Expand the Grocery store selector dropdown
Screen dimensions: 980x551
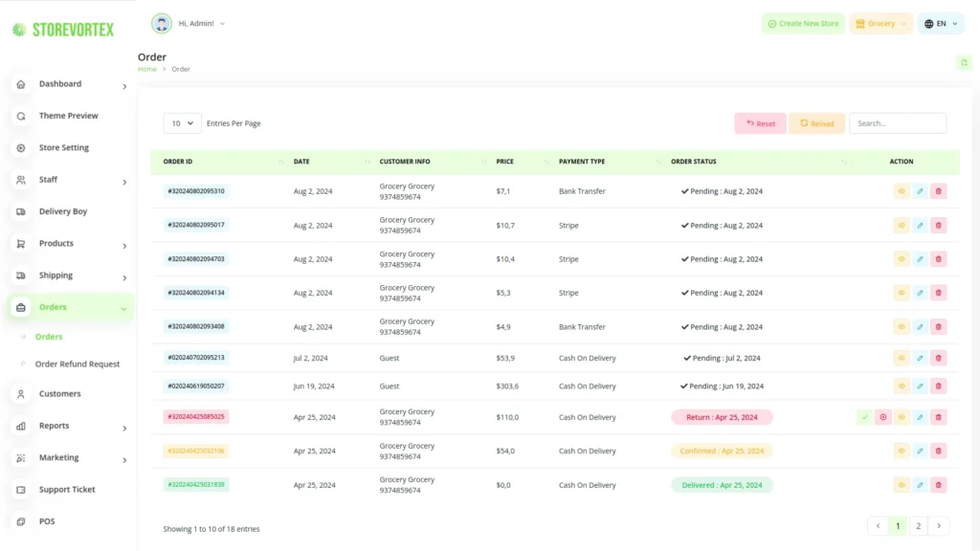[880, 23]
